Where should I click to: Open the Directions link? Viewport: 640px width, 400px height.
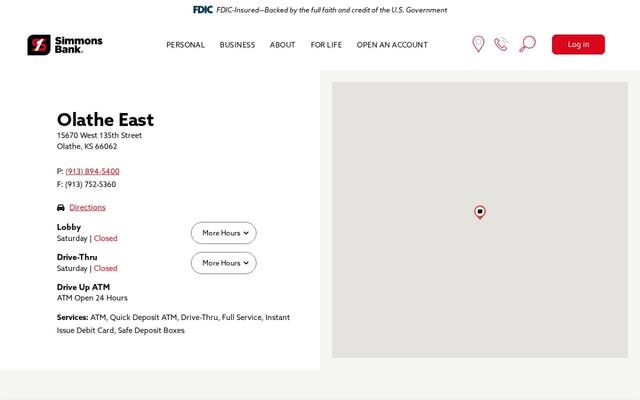click(x=87, y=207)
